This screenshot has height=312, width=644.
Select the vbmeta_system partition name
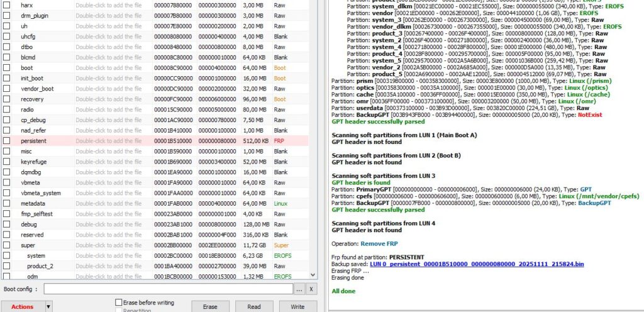41,193
